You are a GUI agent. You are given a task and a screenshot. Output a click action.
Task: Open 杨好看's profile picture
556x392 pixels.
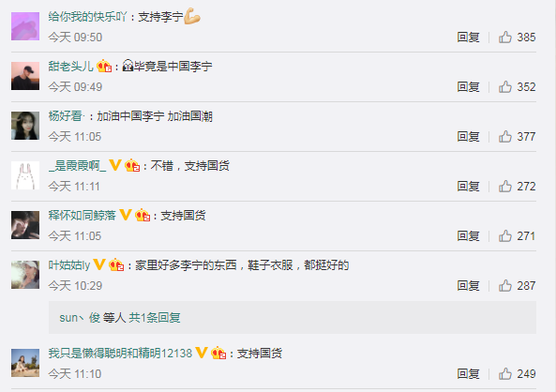click(x=25, y=126)
